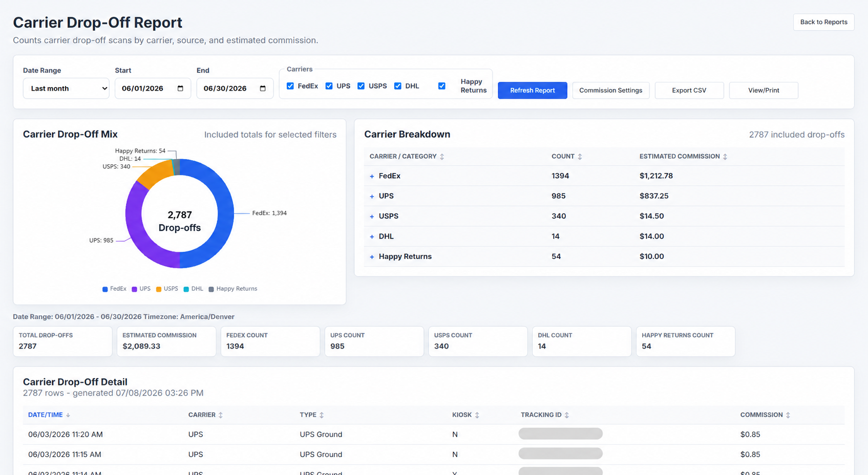The width and height of the screenshot is (868, 475).
Task: Toggle Happy Returns legend marker under chart
Action: coord(211,289)
